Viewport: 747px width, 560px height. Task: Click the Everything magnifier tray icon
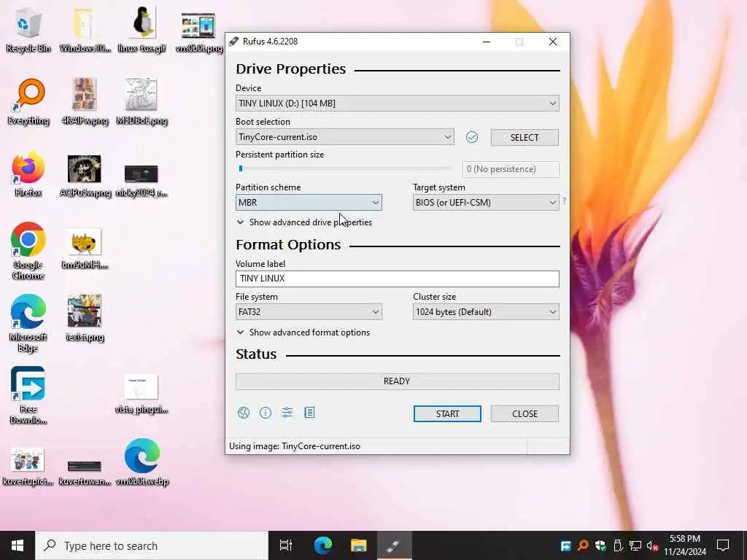pyautogui.click(x=583, y=545)
